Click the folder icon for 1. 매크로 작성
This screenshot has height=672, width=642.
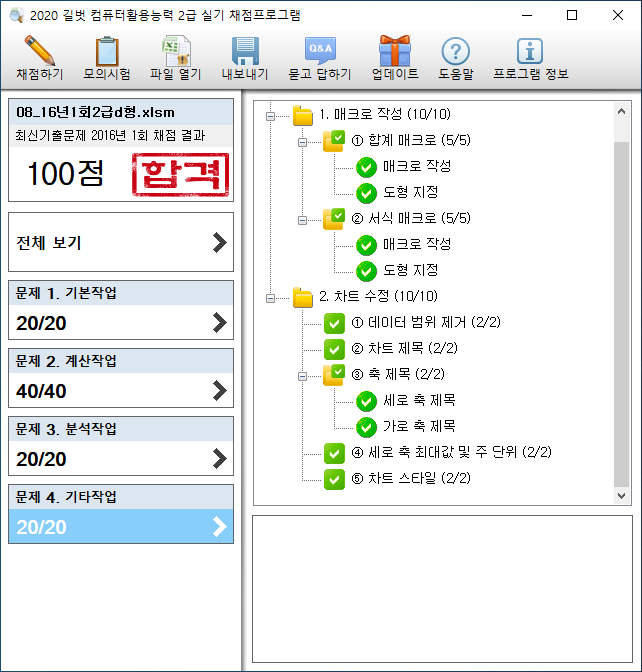point(303,115)
